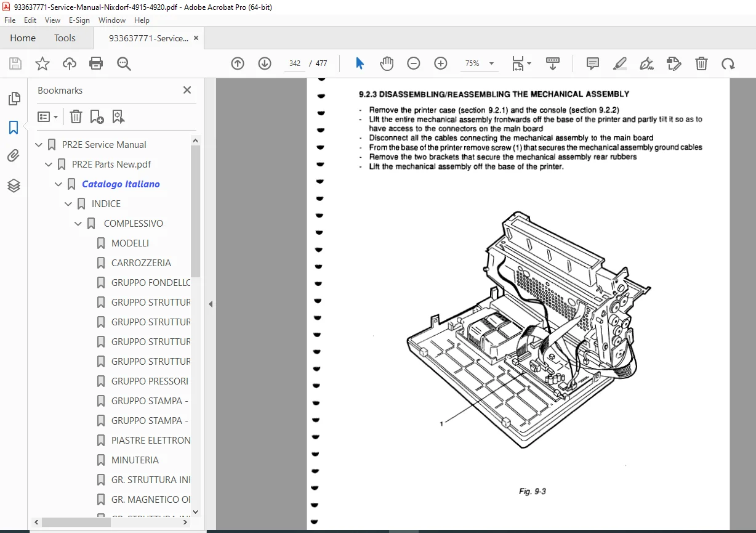Select the Highlight text tool
The height and width of the screenshot is (533, 756).
620,63
